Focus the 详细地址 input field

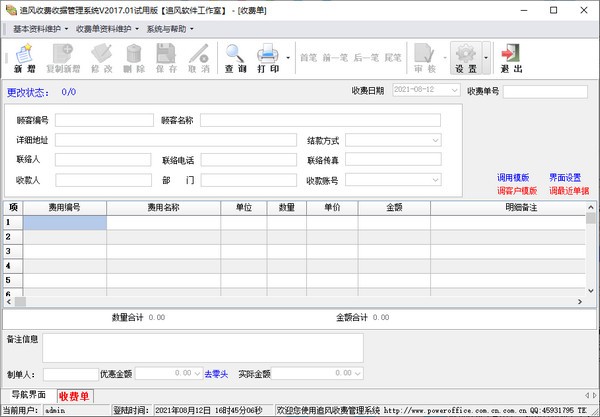176,140
